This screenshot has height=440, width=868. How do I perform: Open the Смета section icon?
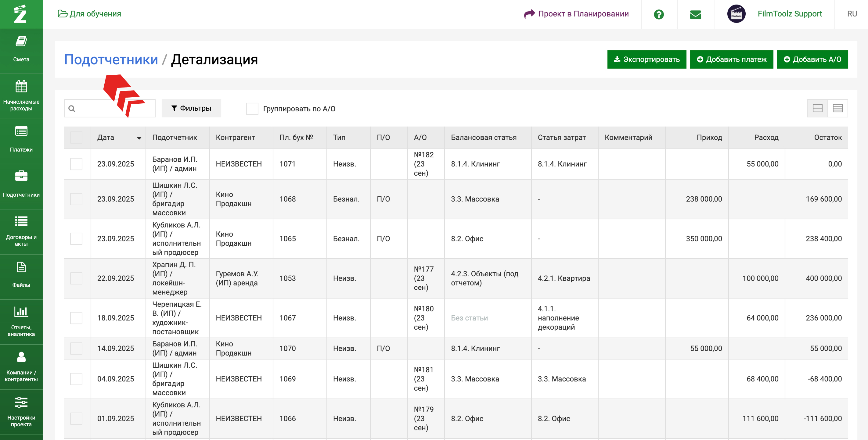(21, 42)
